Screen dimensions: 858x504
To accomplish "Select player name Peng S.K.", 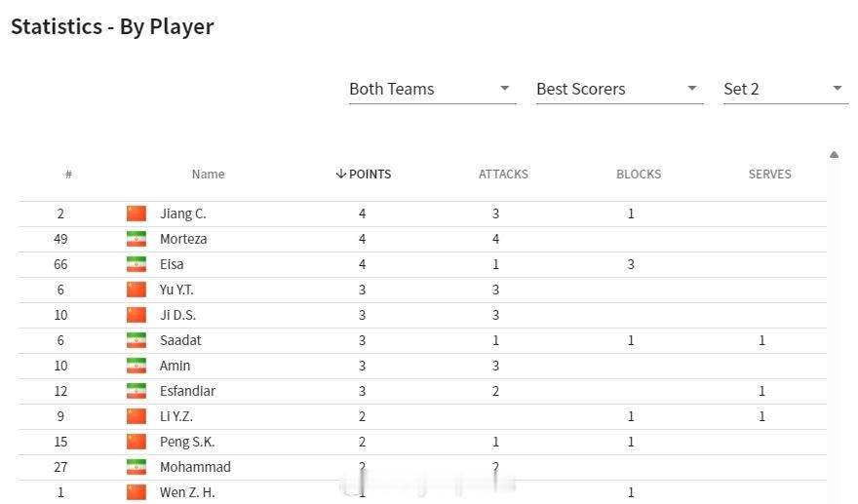I will pyautogui.click(x=186, y=442).
